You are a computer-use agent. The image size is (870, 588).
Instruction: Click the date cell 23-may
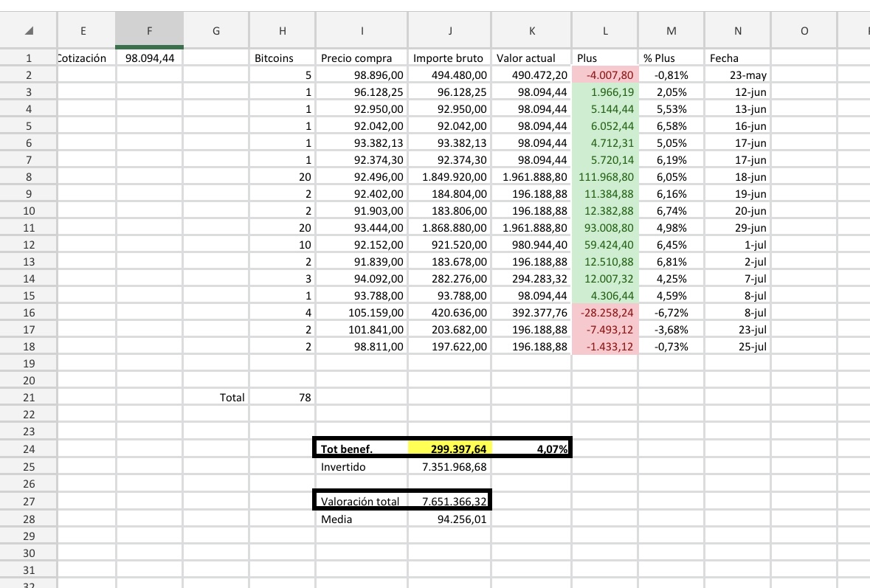[x=738, y=75]
